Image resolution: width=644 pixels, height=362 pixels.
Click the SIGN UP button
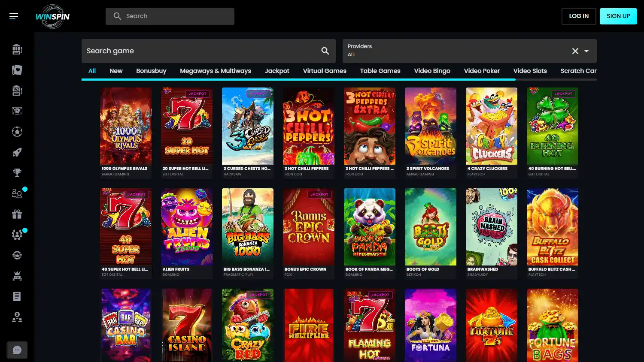point(618,16)
